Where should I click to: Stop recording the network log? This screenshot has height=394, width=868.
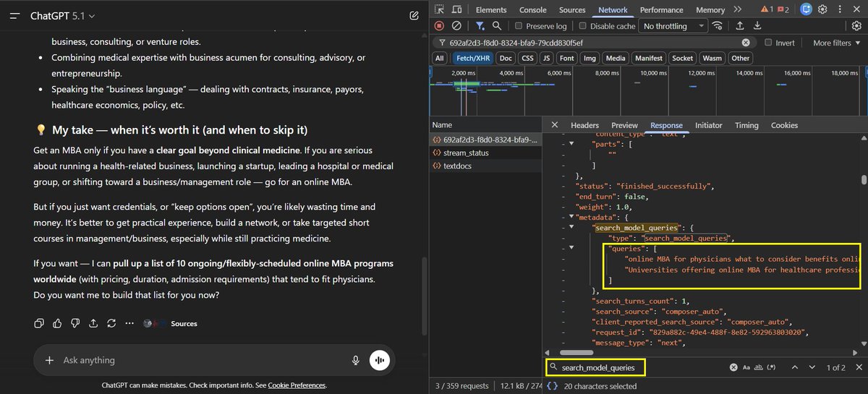click(x=439, y=26)
